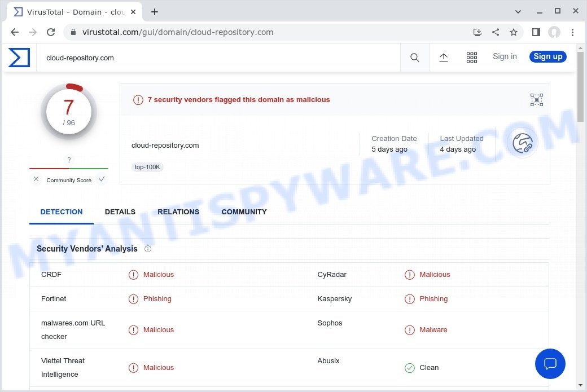
Task: Click the Fortinet Phishing result
Action: 157,299
